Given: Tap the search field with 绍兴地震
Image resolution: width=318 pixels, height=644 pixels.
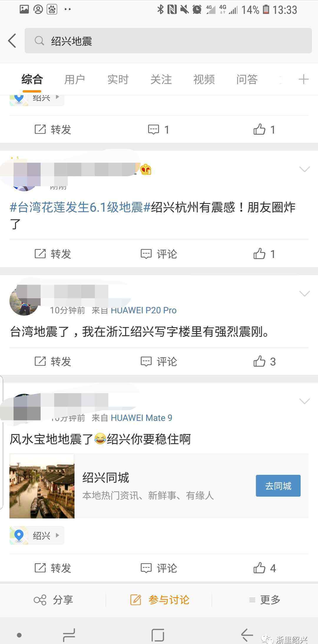Looking at the screenshot, I should point(168,41).
